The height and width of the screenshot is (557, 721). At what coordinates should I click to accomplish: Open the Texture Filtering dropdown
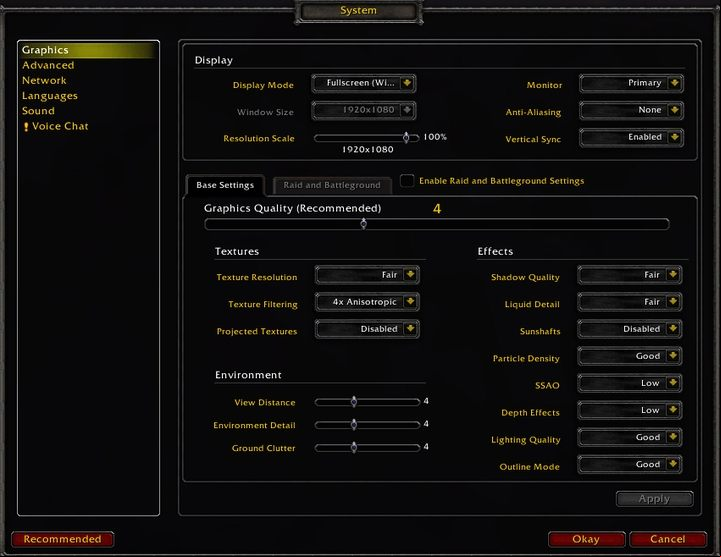[367, 302]
